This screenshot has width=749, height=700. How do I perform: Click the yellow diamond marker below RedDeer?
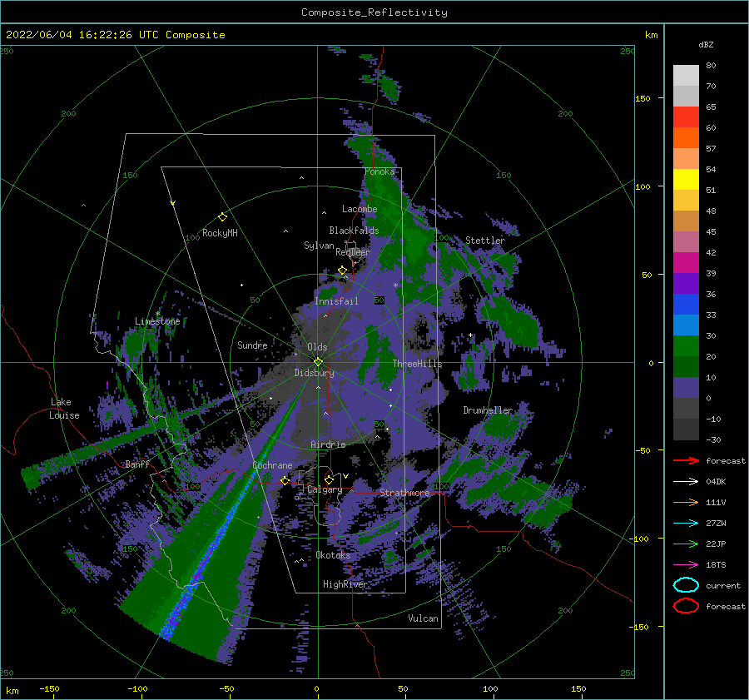click(342, 271)
